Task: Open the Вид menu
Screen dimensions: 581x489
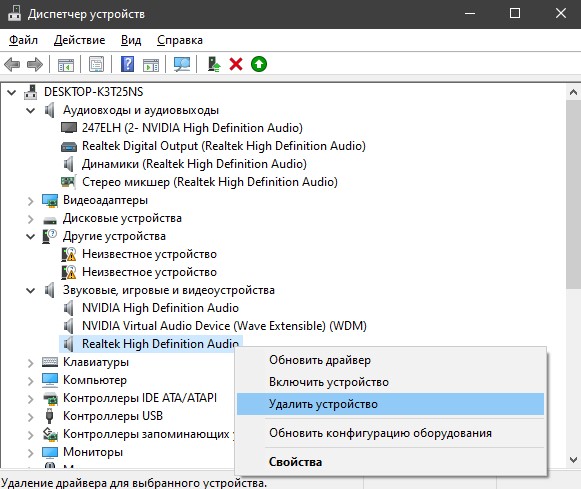Action: click(131, 40)
